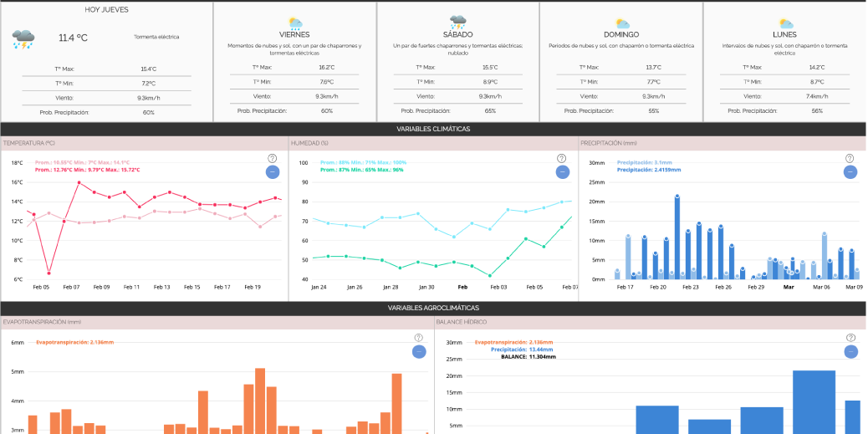868x434 pixels.
Task: Click the Tormenta eléctrica condition text
Action: click(156, 37)
